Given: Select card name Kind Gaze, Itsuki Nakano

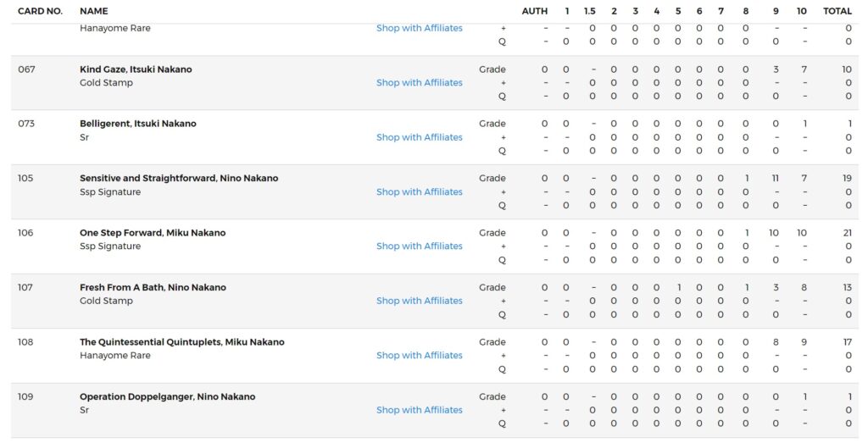Looking at the screenshot, I should (x=136, y=69).
